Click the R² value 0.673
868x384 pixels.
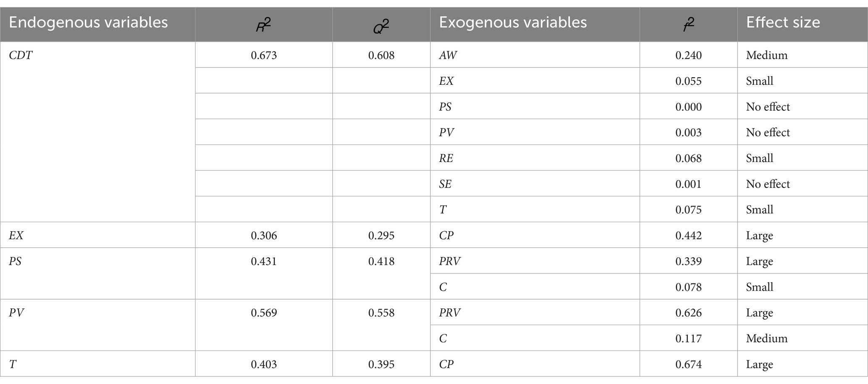pos(264,55)
